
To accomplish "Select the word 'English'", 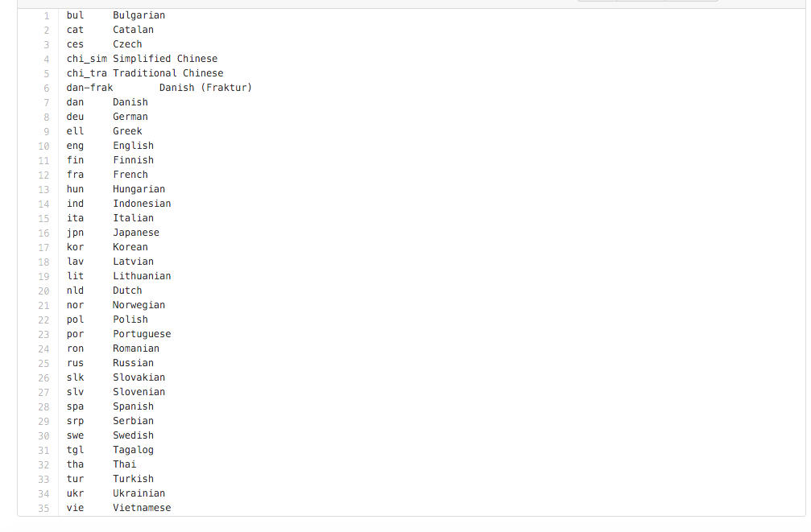I will [x=134, y=146].
